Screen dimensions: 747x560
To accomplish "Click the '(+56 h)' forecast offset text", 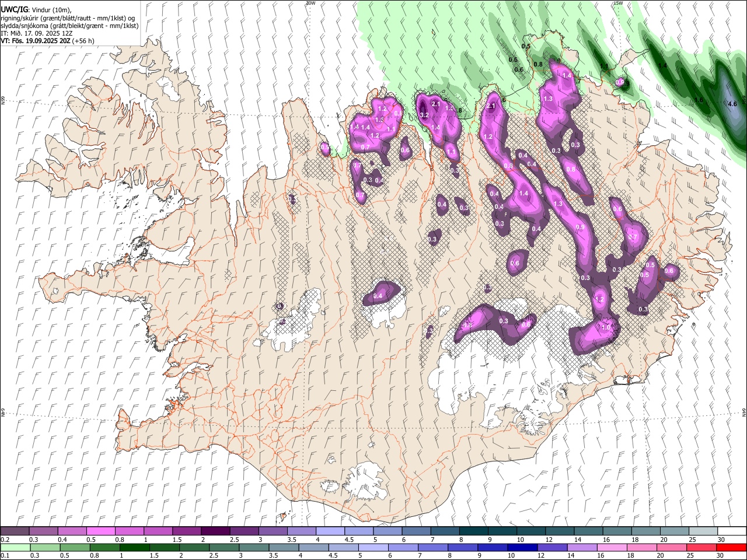I will (x=83, y=41).
